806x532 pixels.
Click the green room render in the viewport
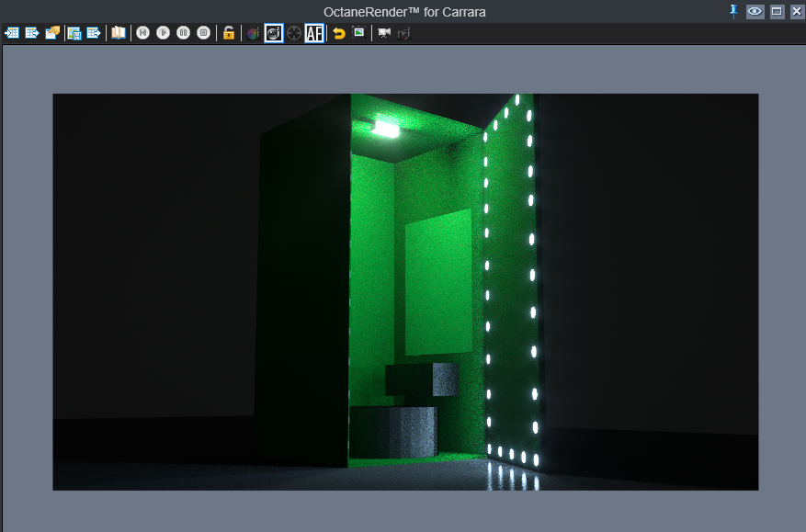405,292
